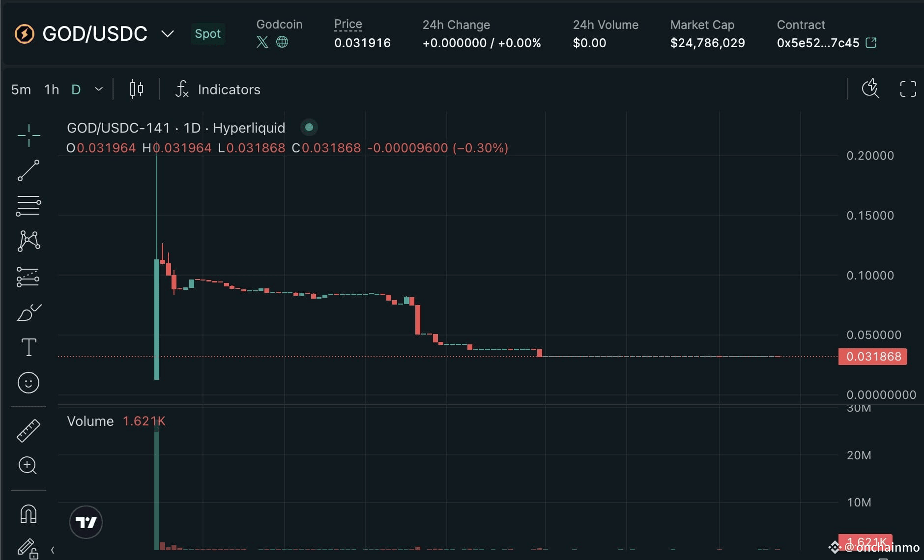Click the 24h Change value
924x560 pixels.
coord(482,43)
